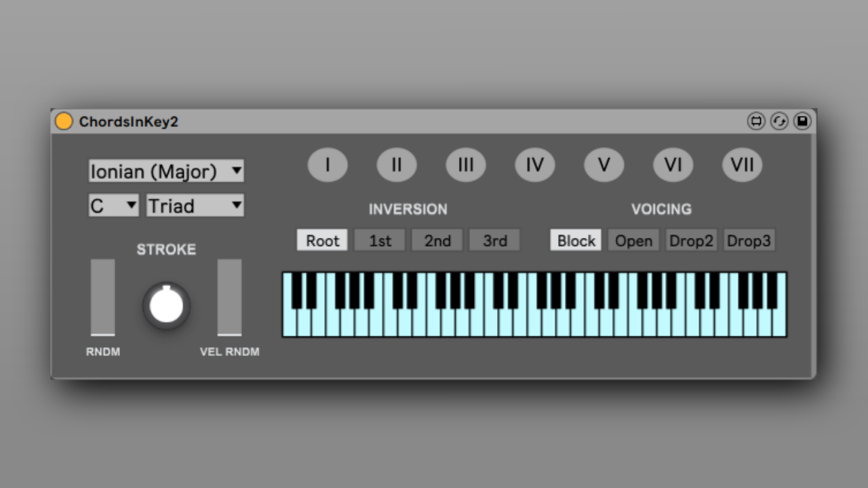Click the save preset disk icon

[802, 121]
